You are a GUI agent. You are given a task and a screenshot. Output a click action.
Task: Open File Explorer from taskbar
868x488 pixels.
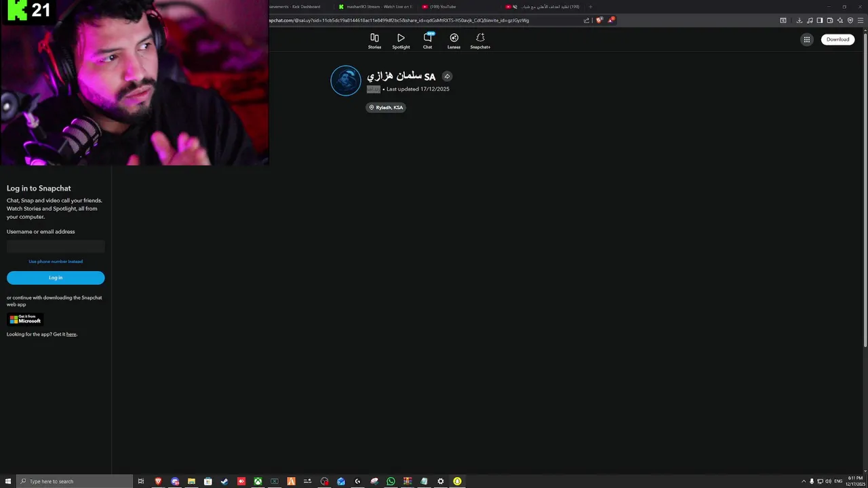tap(191, 481)
